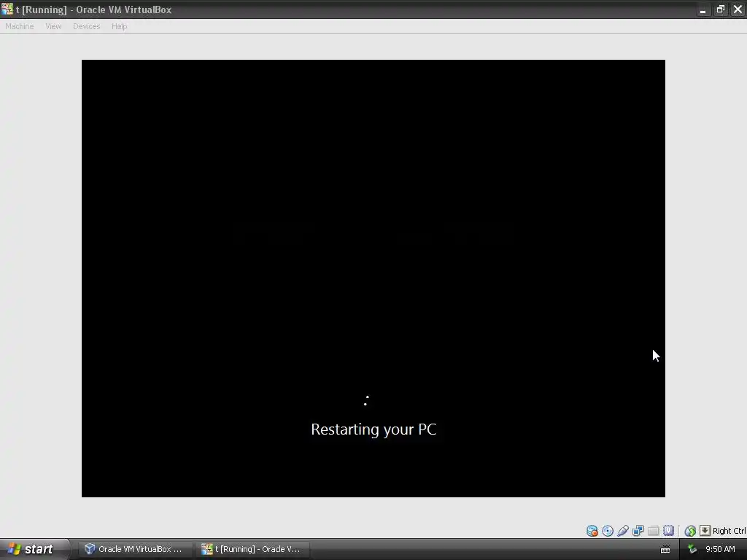This screenshot has height=560, width=747.
Task: Click the VirtualBox title bar icon
Action: coord(7,9)
